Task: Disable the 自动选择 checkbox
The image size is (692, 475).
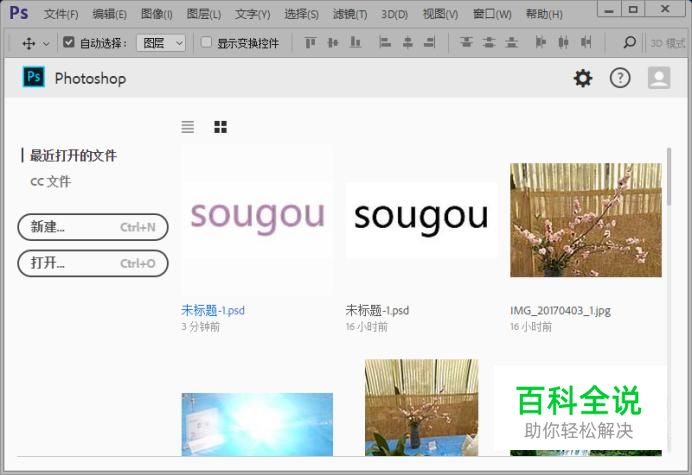Action: coord(69,43)
